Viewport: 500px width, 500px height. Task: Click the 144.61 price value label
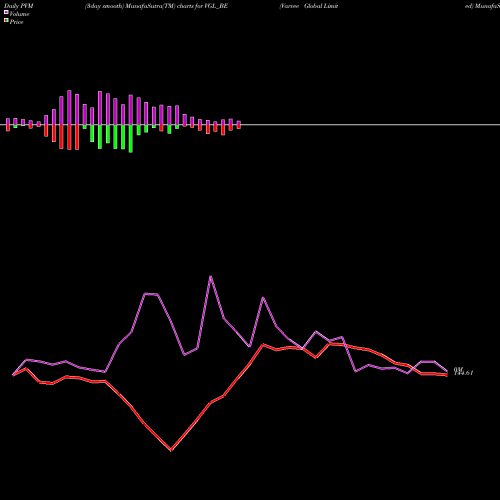[x=464, y=373]
